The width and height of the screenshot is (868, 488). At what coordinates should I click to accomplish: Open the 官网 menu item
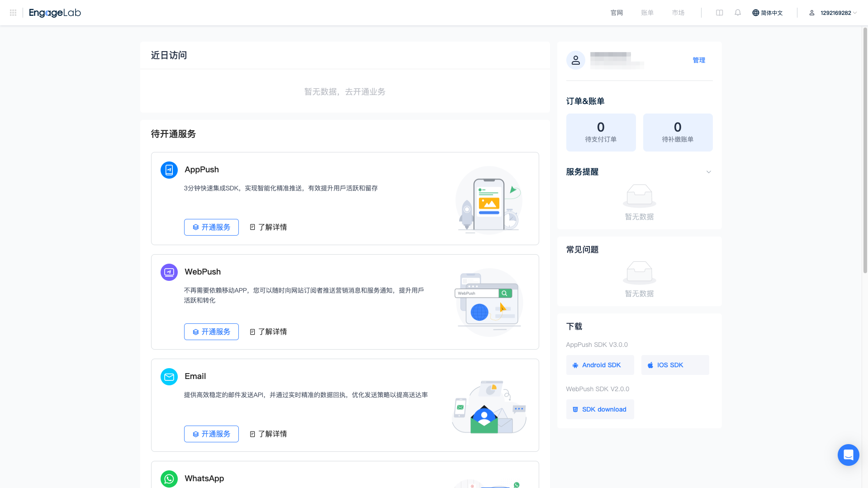point(617,13)
